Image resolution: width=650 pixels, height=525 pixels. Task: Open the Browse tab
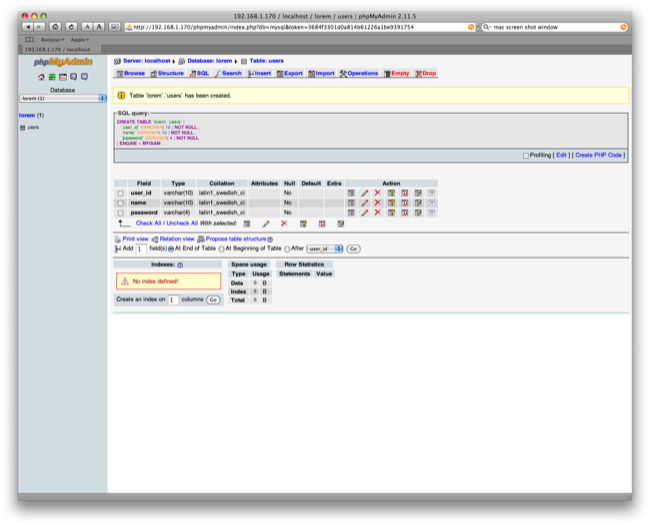click(x=131, y=73)
